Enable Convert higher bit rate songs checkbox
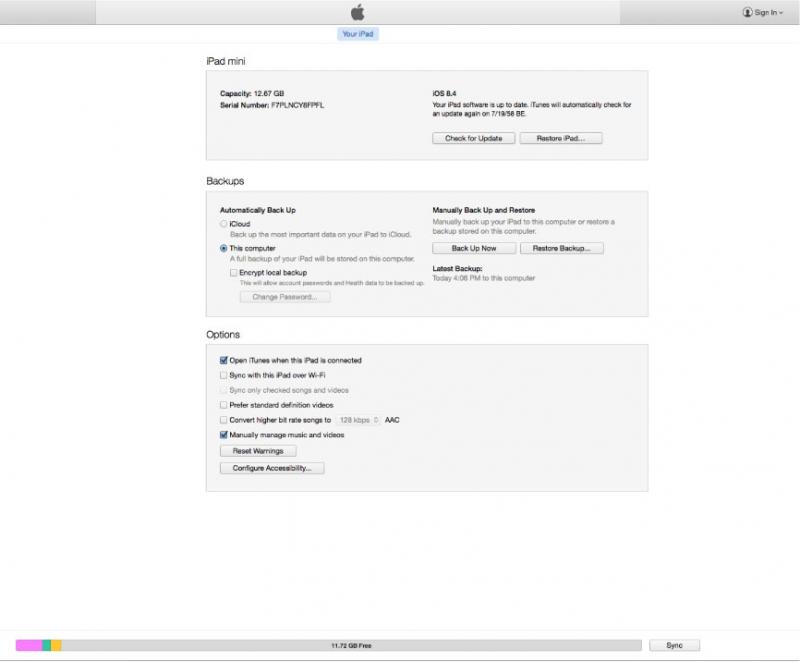The width and height of the screenshot is (800, 662). (223, 420)
